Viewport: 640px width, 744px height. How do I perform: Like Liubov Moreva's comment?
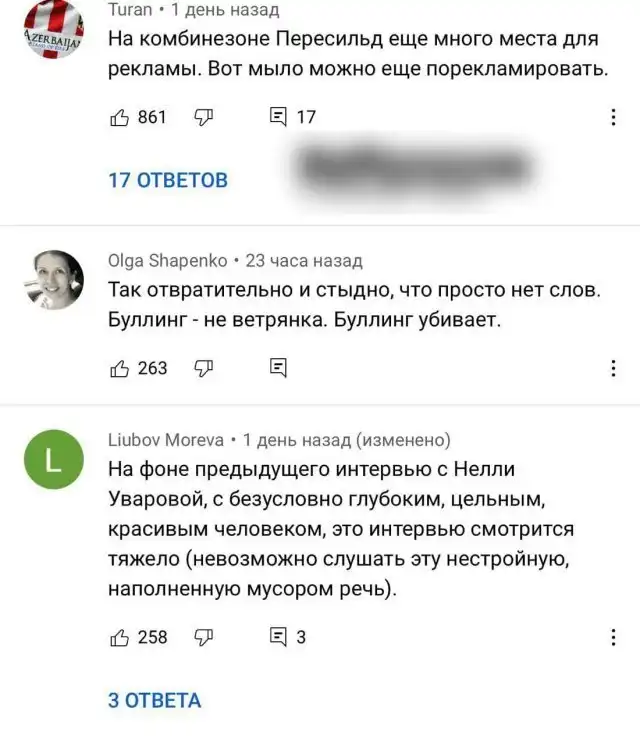point(120,636)
